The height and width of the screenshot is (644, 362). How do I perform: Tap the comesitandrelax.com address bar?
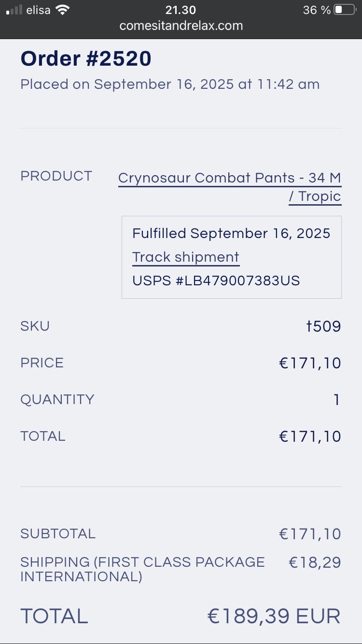coord(181,26)
